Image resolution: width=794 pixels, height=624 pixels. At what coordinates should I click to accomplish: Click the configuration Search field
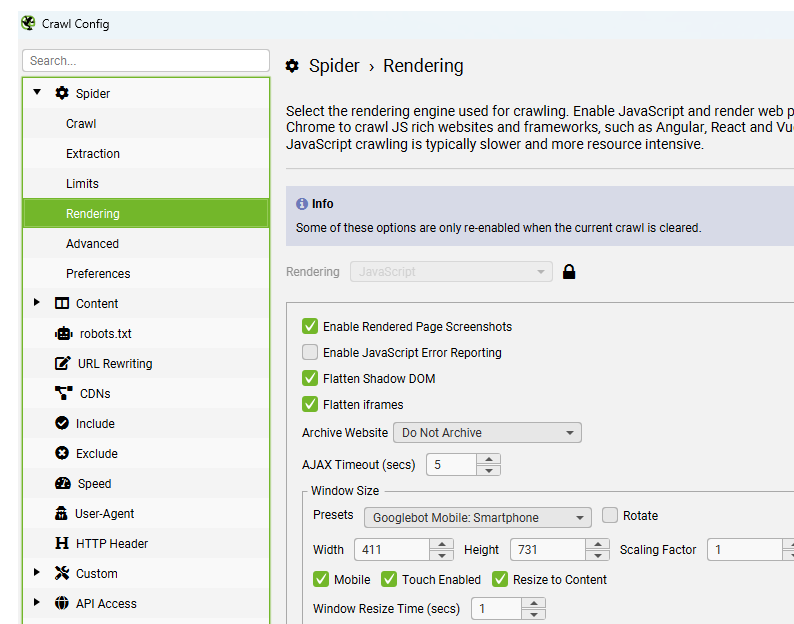(146, 61)
